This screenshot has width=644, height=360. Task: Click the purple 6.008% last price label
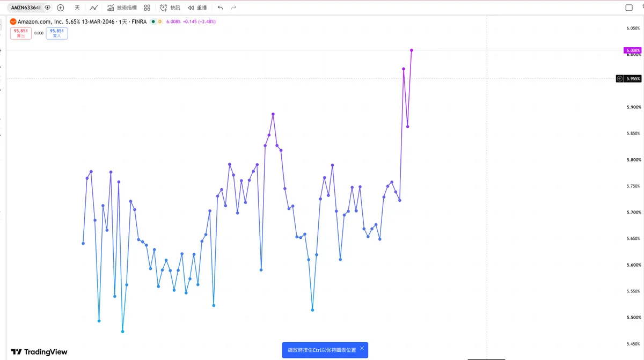(x=633, y=50)
